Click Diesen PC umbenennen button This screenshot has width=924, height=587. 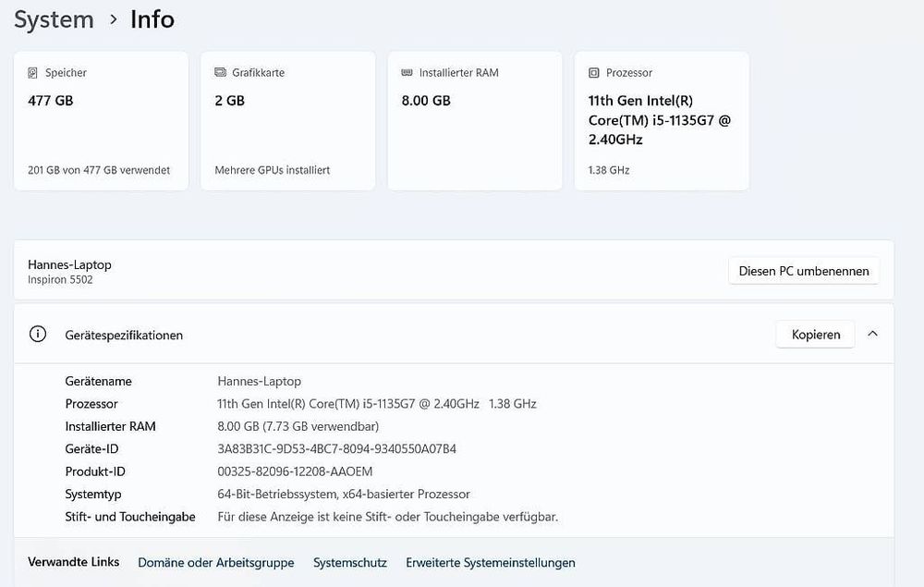[x=804, y=271]
